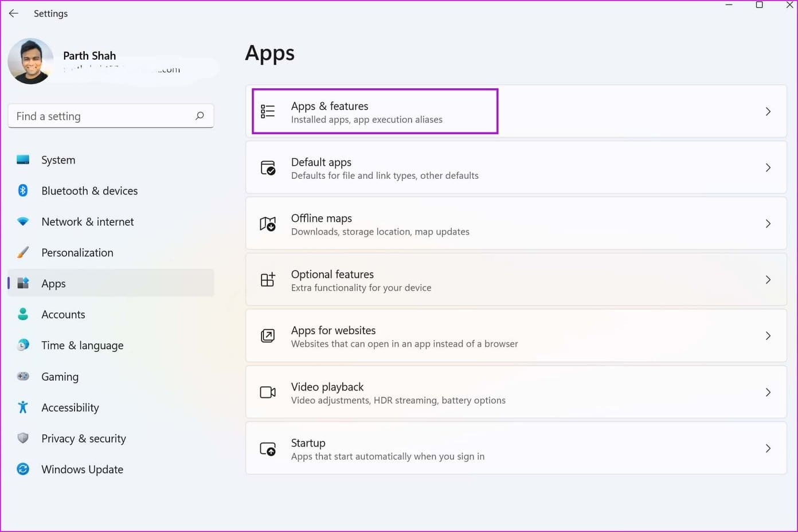Open Optional features title
The width and height of the screenshot is (798, 532).
pyautogui.click(x=332, y=274)
